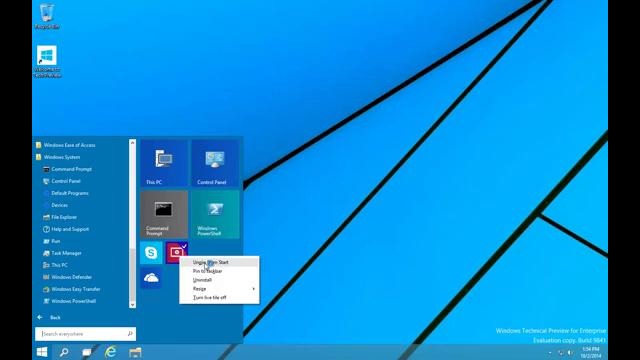This screenshot has width=640, height=360.
Task: Open This PC in the apps list
Action: 56,265
